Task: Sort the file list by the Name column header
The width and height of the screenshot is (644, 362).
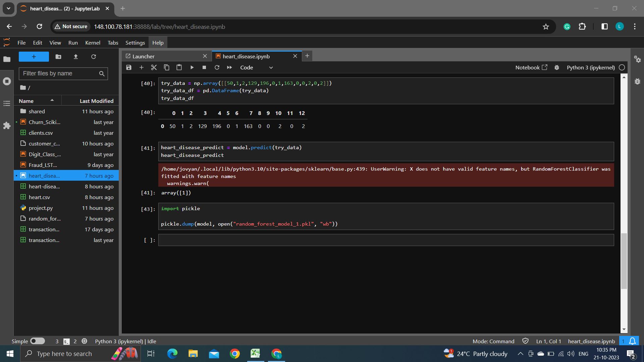Action: tap(26, 101)
